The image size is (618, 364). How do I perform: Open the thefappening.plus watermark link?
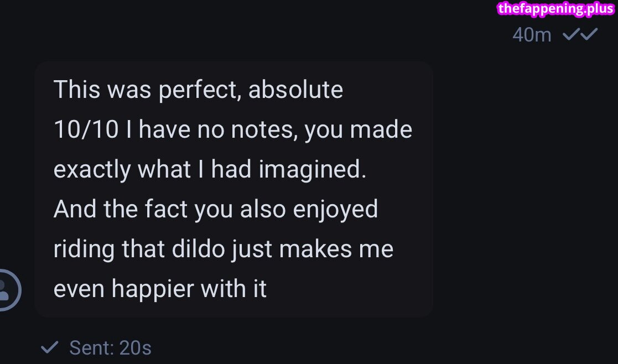[555, 8]
